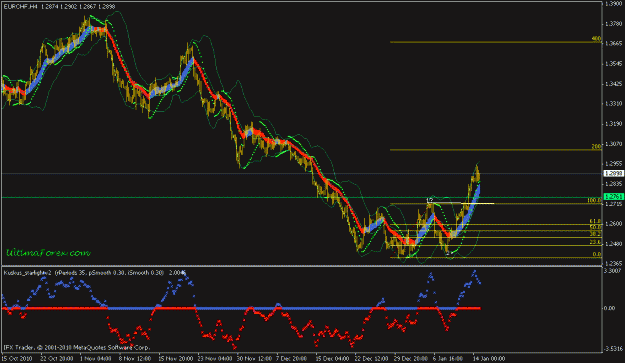
Task: Select the Fibonacci 61.8 level label
Action: (x=595, y=221)
